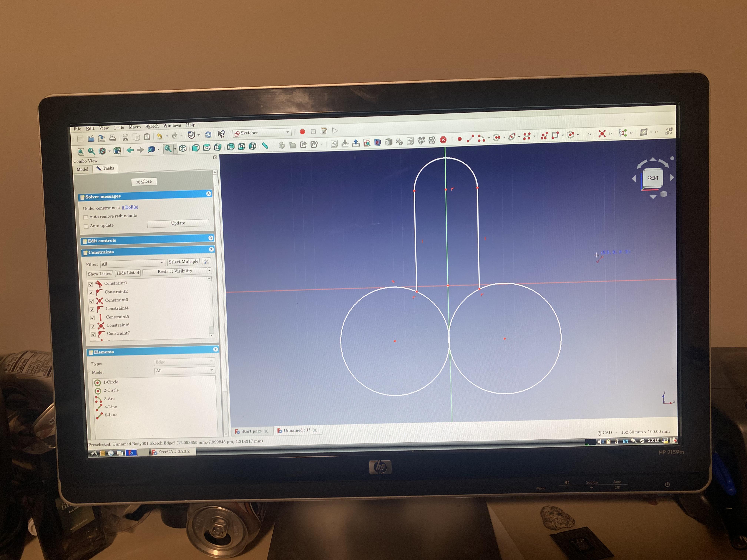Collapse the Constraints panel
The width and height of the screenshot is (747, 560).
[x=211, y=249]
